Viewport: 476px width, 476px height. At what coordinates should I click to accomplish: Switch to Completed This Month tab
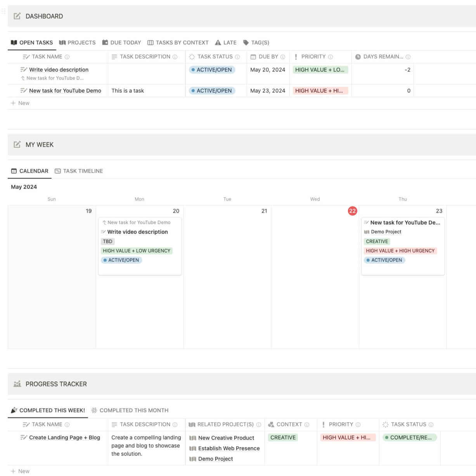[130, 410]
